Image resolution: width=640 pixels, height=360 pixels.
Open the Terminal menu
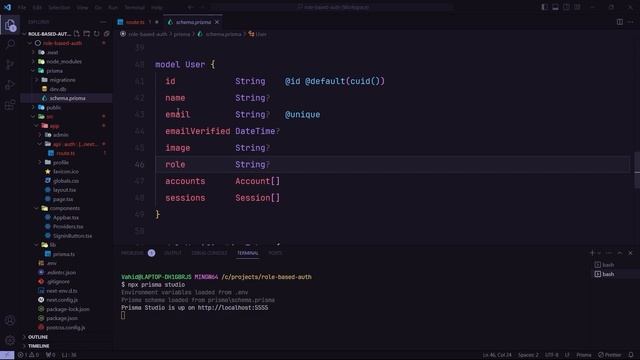pyautogui.click(x=134, y=7)
